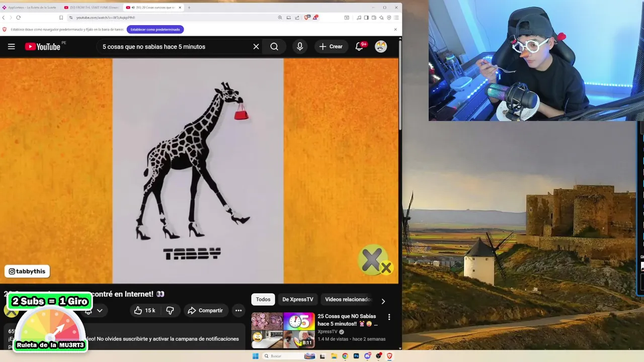Open more actions (three dots) beside Compartir
This screenshot has width=644, height=362.
tap(238, 310)
